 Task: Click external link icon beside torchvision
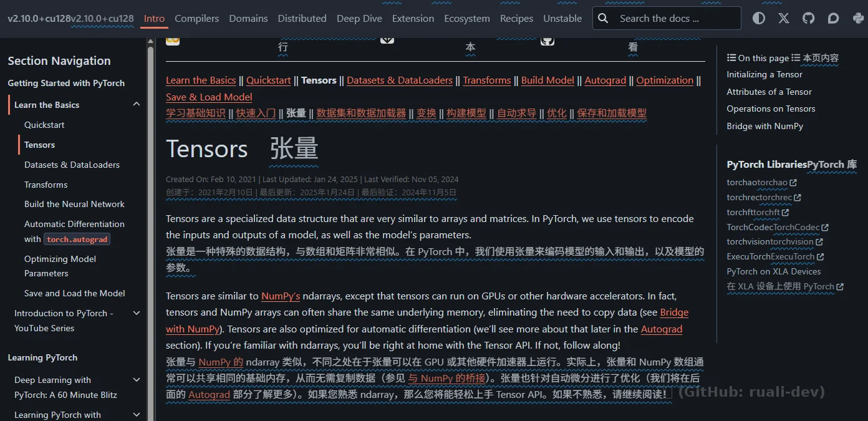tap(819, 242)
